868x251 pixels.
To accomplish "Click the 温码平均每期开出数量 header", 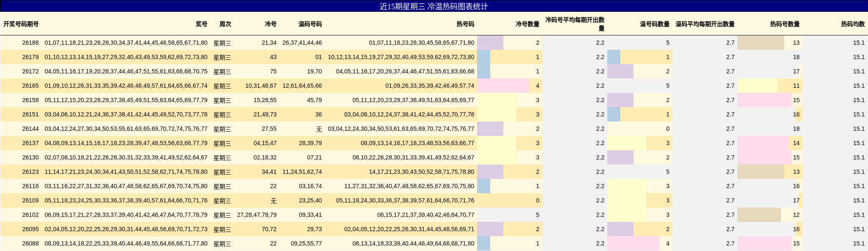I will coord(705,24).
